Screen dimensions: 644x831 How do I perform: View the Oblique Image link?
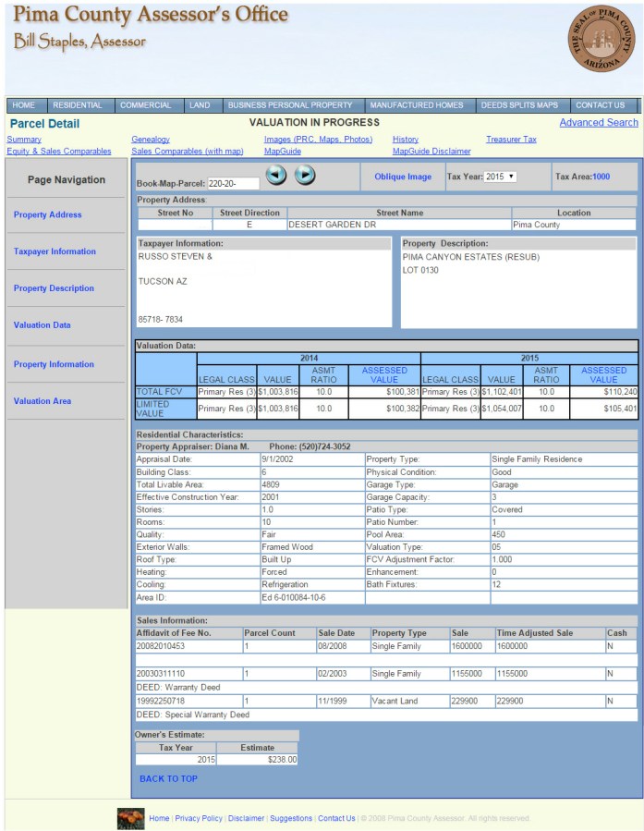[402, 177]
